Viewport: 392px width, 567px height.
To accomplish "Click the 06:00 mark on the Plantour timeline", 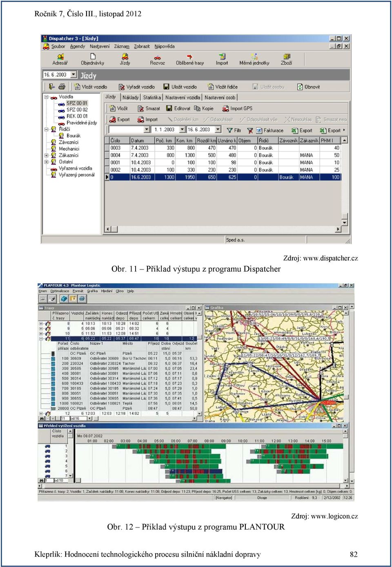I will point(176,441).
